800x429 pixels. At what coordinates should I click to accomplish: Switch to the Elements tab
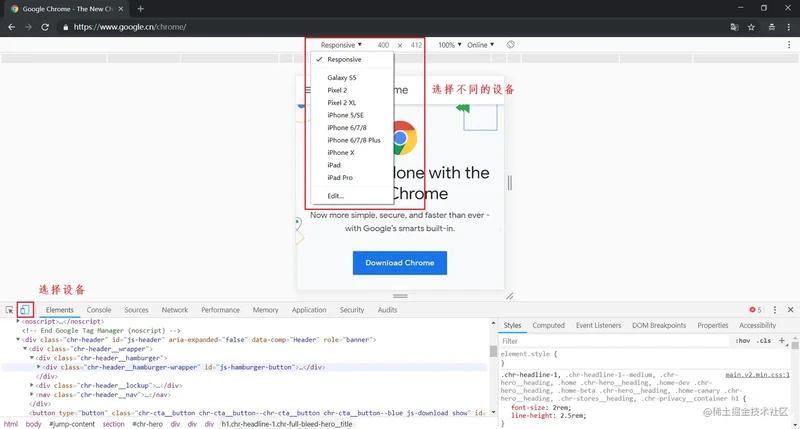point(60,310)
